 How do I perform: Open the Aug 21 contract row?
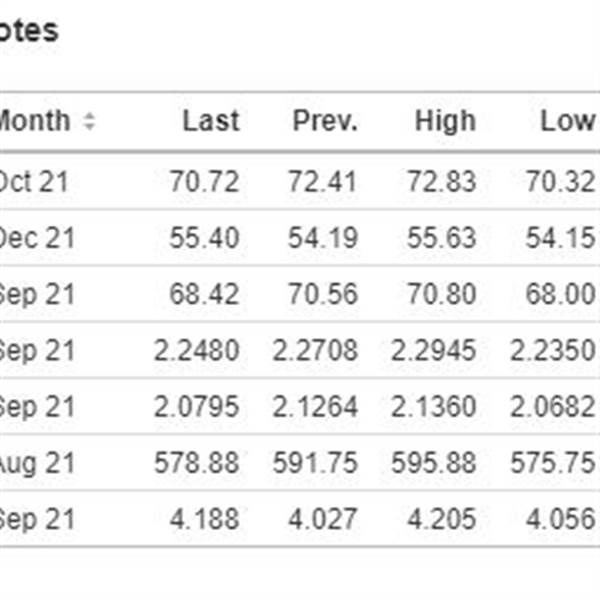click(x=300, y=462)
